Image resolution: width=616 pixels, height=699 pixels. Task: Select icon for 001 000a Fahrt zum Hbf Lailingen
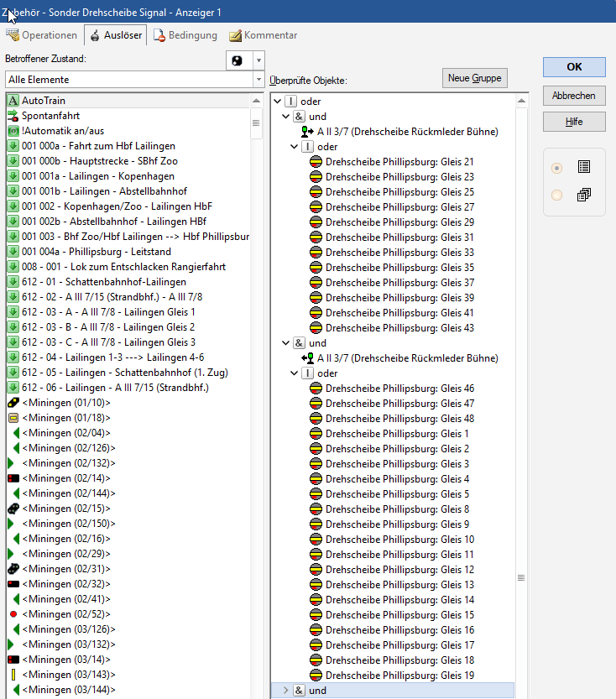click(x=13, y=146)
